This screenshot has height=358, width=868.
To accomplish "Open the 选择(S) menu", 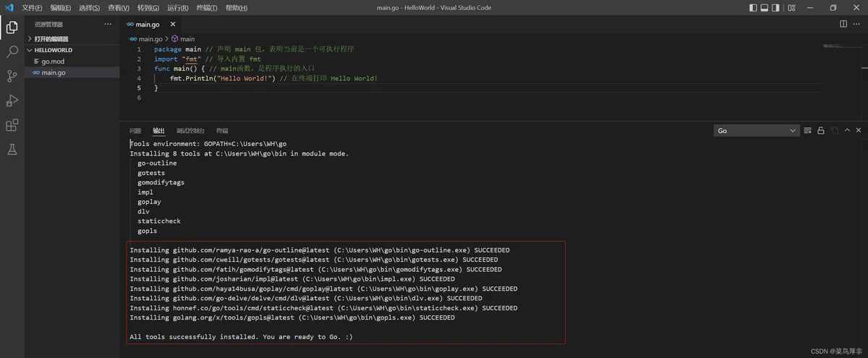I will [x=90, y=8].
